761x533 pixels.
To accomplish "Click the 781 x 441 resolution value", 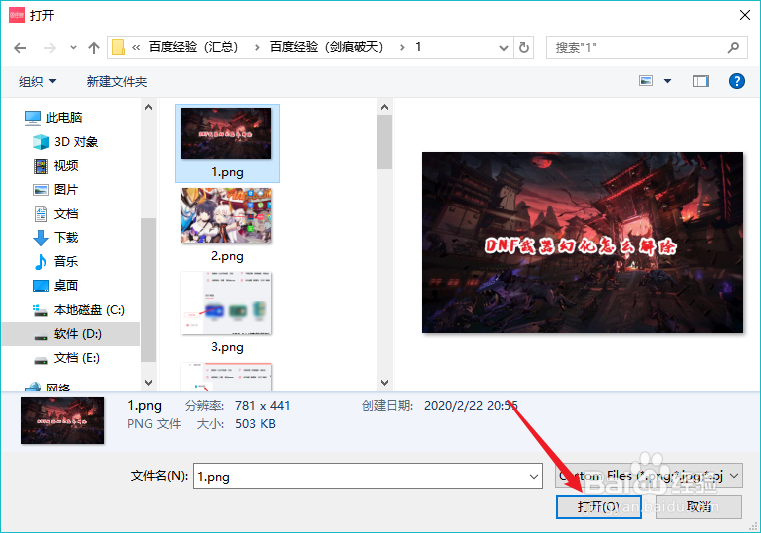I will coord(263,406).
